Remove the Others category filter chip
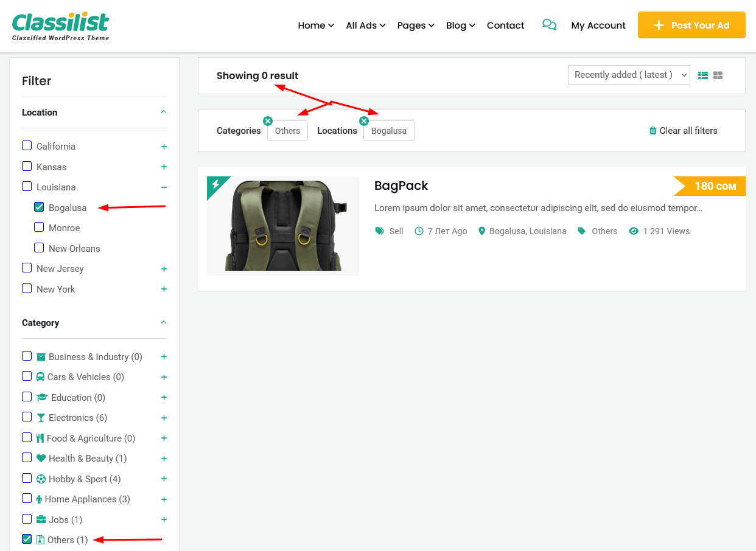 [268, 121]
